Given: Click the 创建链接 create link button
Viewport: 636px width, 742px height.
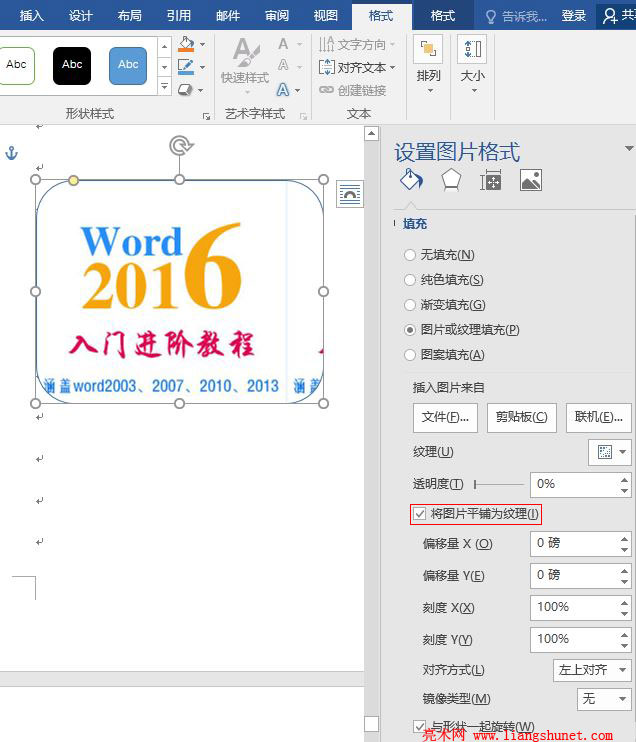Looking at the screenshot, I should coord(353,90).
